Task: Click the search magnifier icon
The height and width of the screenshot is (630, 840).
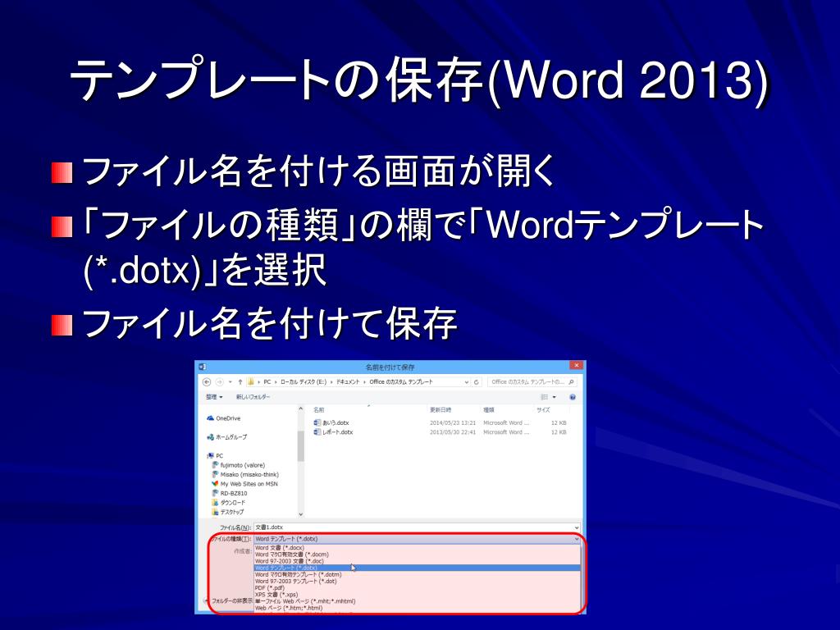Action: click(572, 382)
